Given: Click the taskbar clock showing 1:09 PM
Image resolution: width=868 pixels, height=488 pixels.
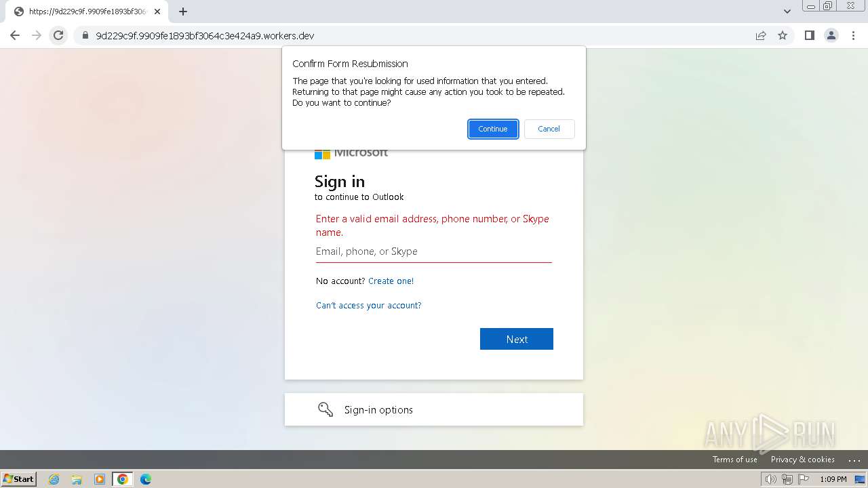Looking at the screenshot, I should tap(833, 479).
